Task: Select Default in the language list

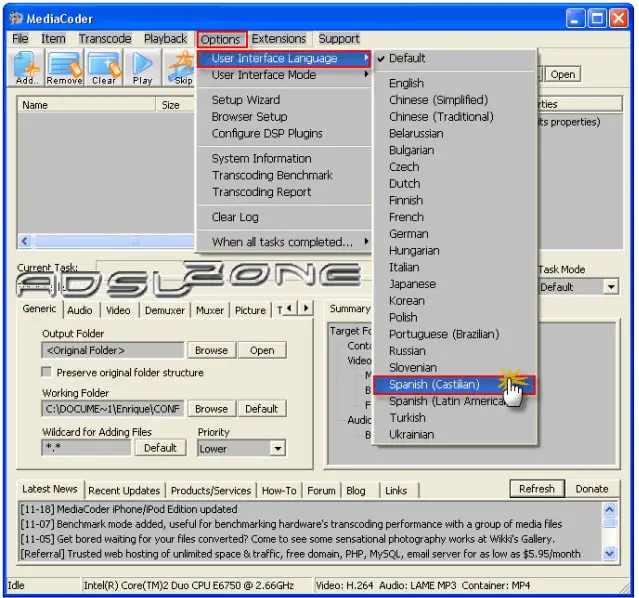Action: pos(454,58)
